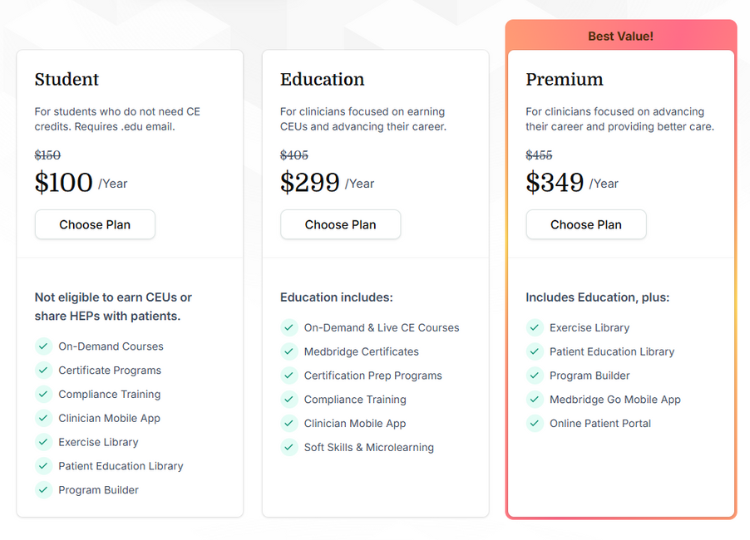The width and height of the screenshot is (750, 540).
Task: Click checkmark beside Medbridge Certificates
Action: pos(289,351)
